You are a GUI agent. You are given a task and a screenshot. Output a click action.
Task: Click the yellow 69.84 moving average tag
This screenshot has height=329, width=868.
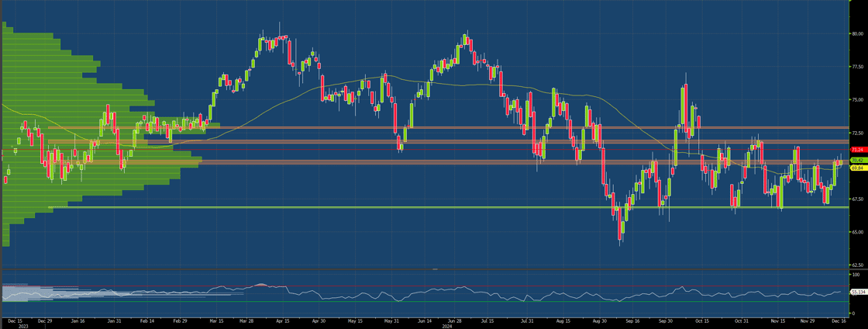click(858, 168)
